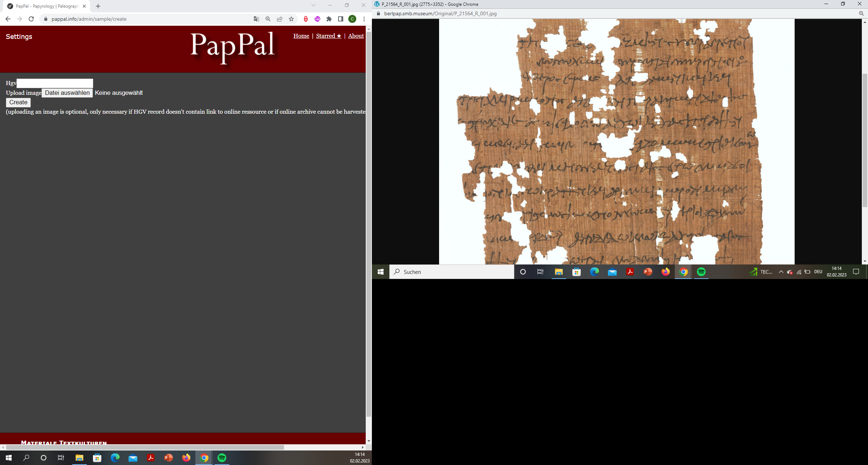The height and width of the screenshot is (465, 868).
Task: Open the About link
Action: [356, 36]
